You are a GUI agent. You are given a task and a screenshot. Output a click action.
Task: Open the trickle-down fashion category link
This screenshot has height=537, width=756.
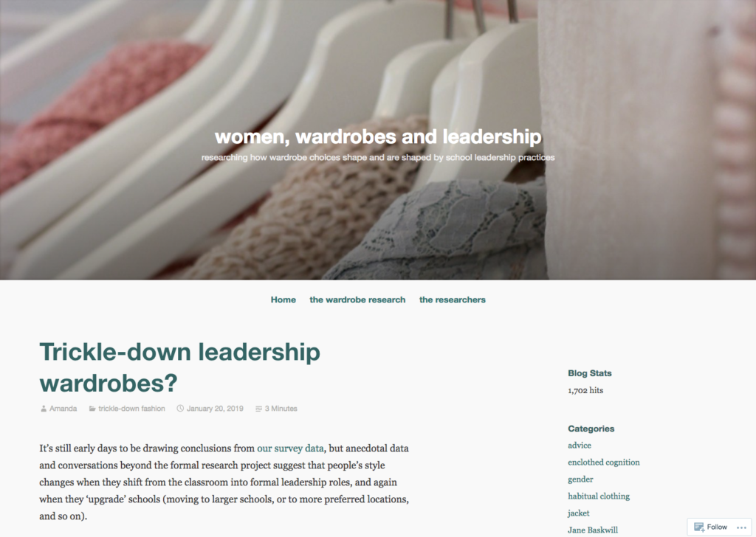[x=131, y=409]
